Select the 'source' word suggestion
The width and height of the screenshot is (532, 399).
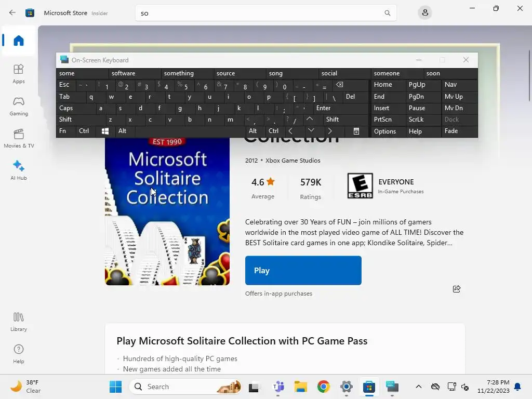pos(240,73)
